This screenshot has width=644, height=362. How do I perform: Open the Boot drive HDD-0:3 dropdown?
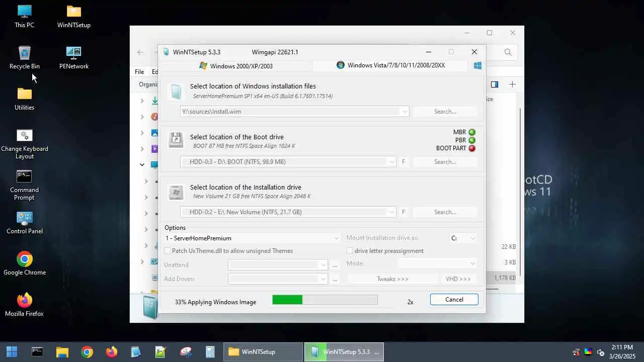click(391, 162)
